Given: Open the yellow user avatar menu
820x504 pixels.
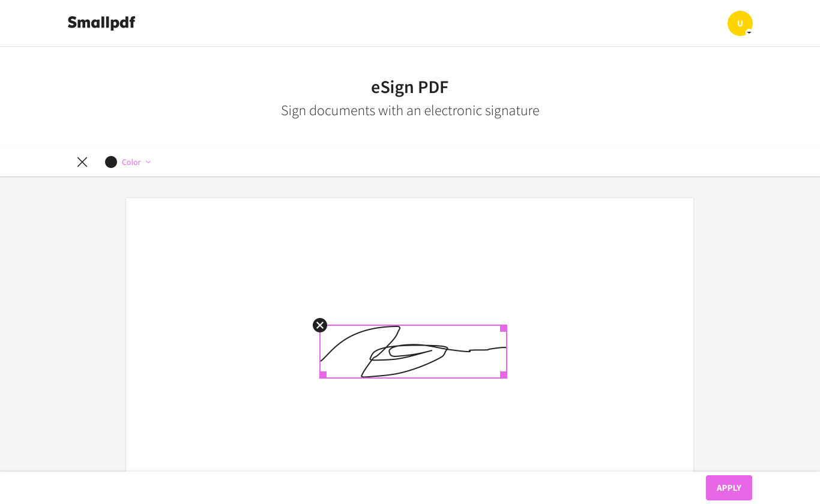Looking at the screenshot, I should (x=740, y=23).
